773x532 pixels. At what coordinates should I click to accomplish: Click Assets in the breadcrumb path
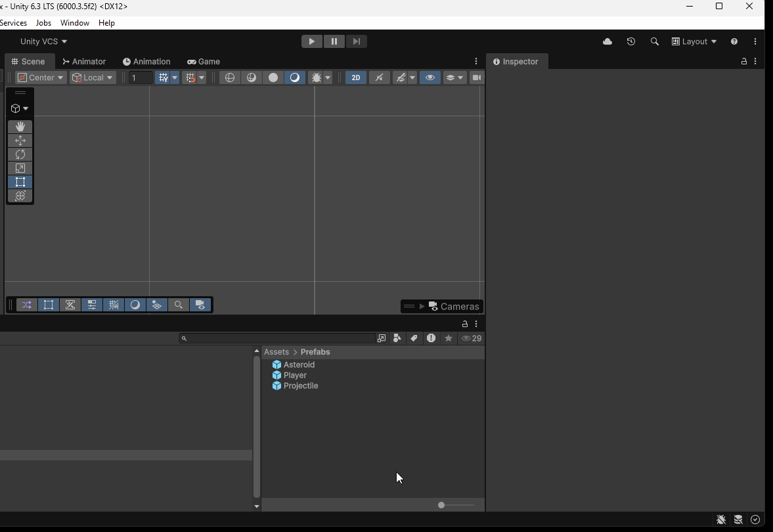276,352
